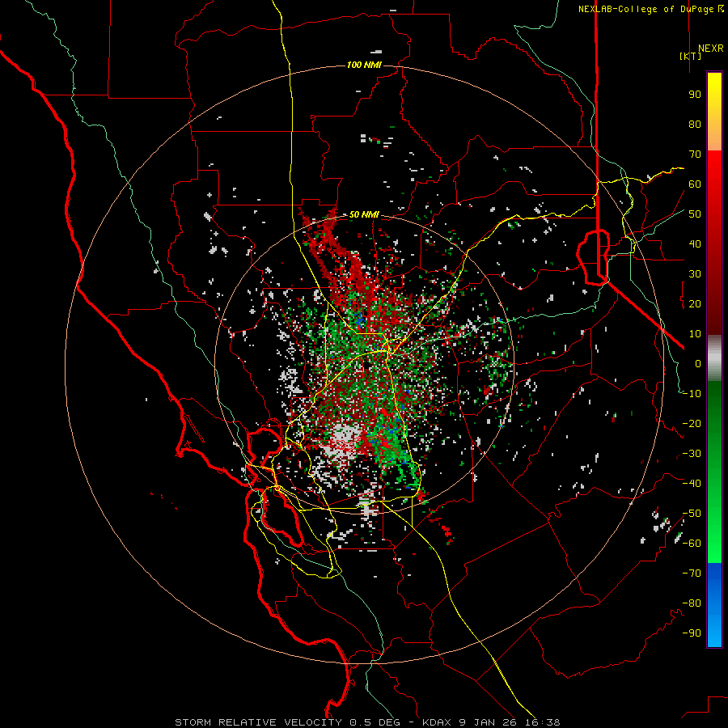Click the -50 knot legend value
Screen dimensions: 728x728
pyautogui.click(x=692, y=514)
